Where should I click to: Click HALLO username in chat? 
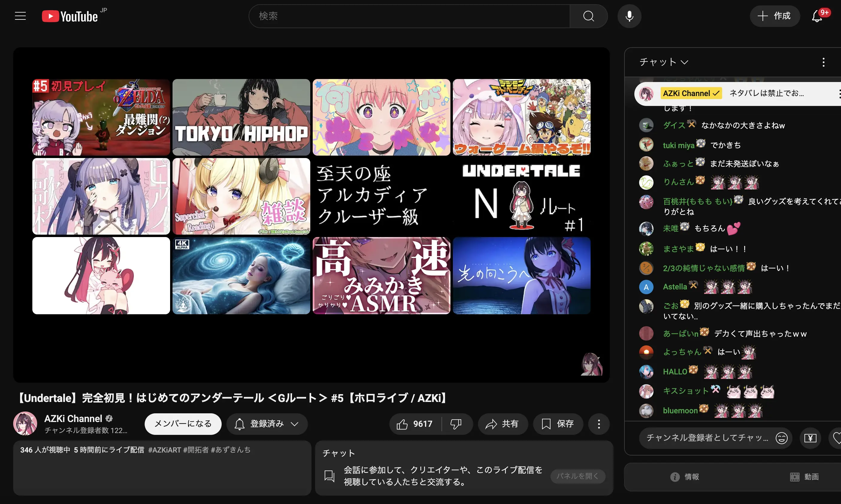(675, 372)
